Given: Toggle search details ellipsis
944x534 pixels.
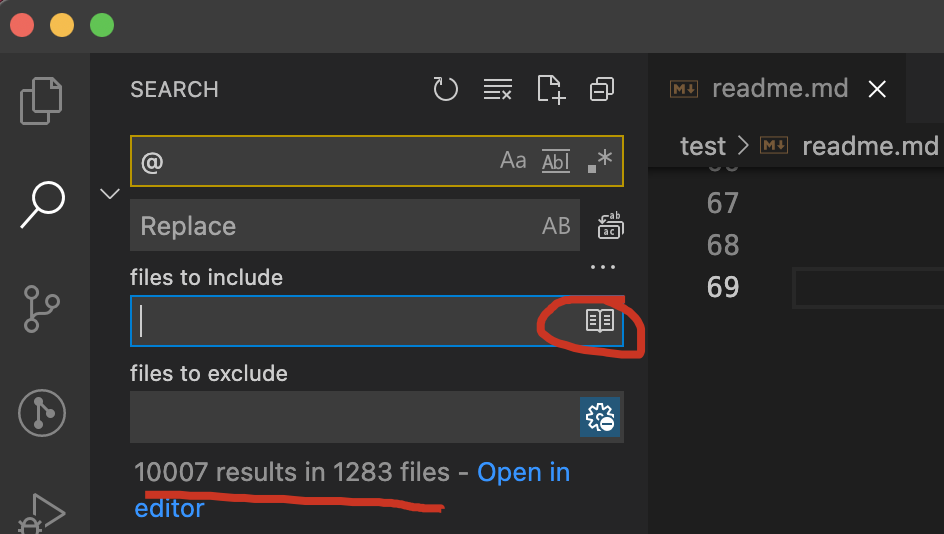Looking at the screenshot, I should [x=603, y=267].
